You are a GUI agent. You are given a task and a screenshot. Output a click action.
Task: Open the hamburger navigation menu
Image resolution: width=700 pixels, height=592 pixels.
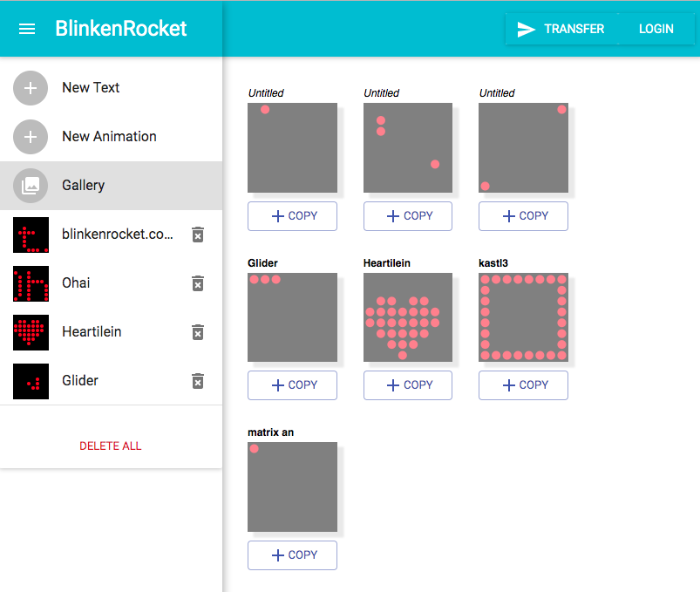[x=27, y=29]
